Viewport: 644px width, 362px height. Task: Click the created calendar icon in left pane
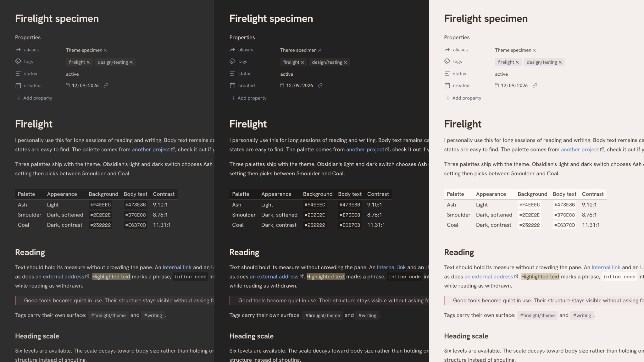pos(18,85)
